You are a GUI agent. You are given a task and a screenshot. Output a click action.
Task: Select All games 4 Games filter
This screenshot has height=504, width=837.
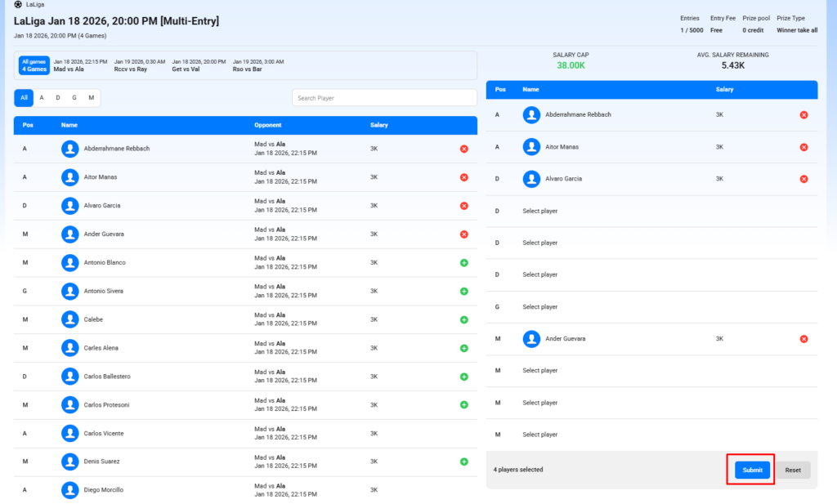tap(35, 65)
